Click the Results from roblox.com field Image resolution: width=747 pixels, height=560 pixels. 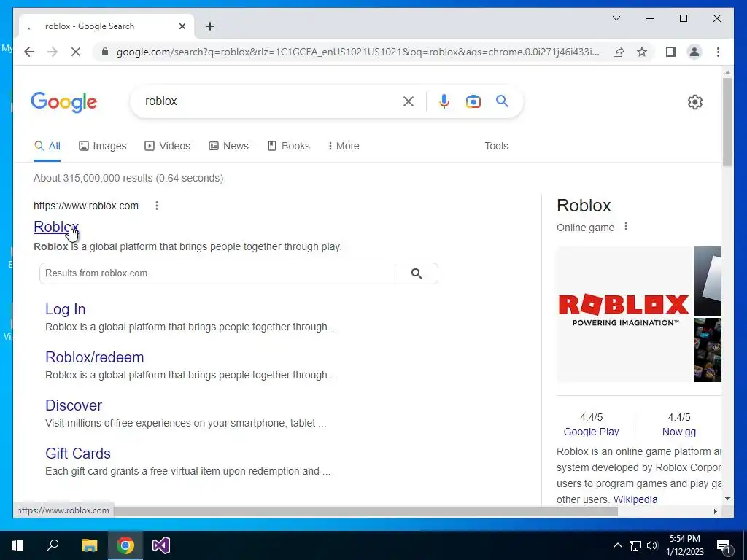[217, 273]
